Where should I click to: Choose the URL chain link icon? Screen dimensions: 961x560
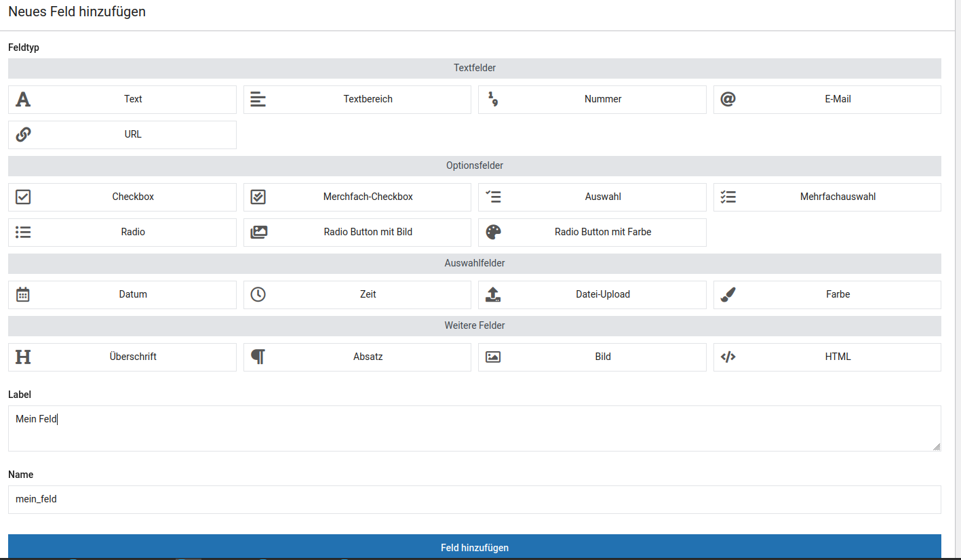(23, 135)
